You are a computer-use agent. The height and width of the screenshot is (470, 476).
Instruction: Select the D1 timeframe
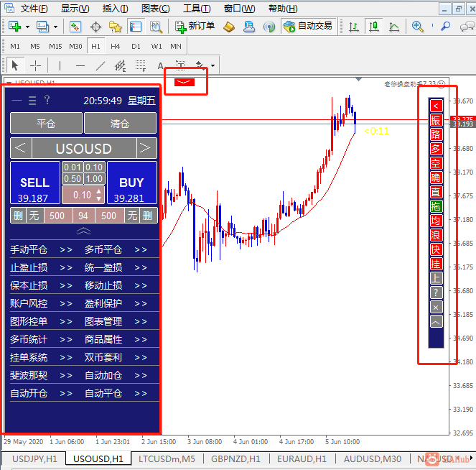point(136,47)
